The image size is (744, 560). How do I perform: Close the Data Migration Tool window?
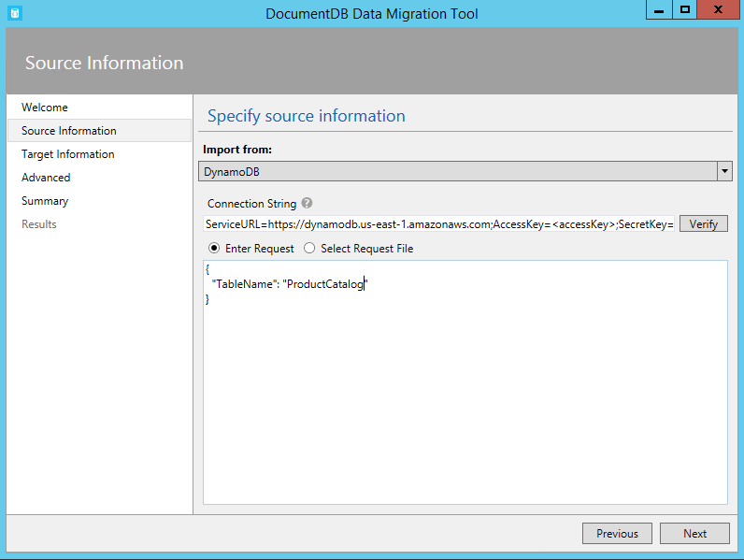[718, 9]
